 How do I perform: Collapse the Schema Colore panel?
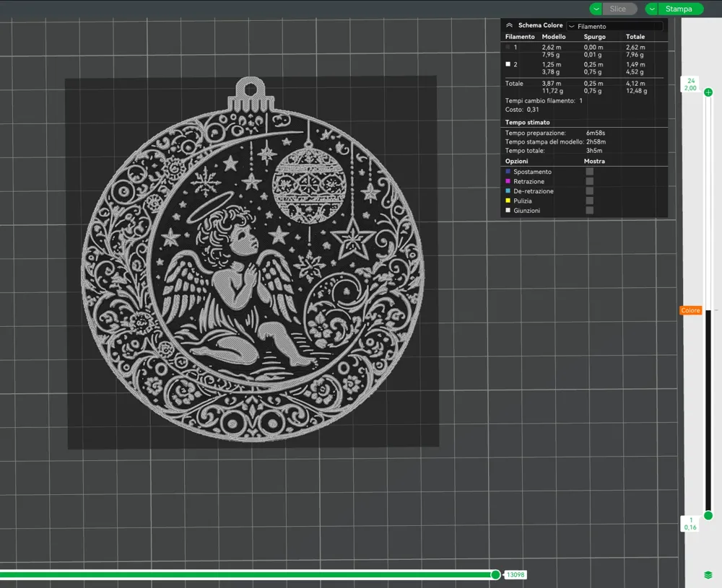tap(509, 25)
